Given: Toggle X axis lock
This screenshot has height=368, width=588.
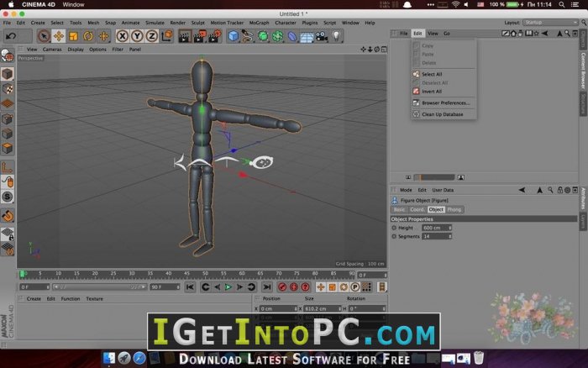Looking at the screenshot, I should coord(122,36).
